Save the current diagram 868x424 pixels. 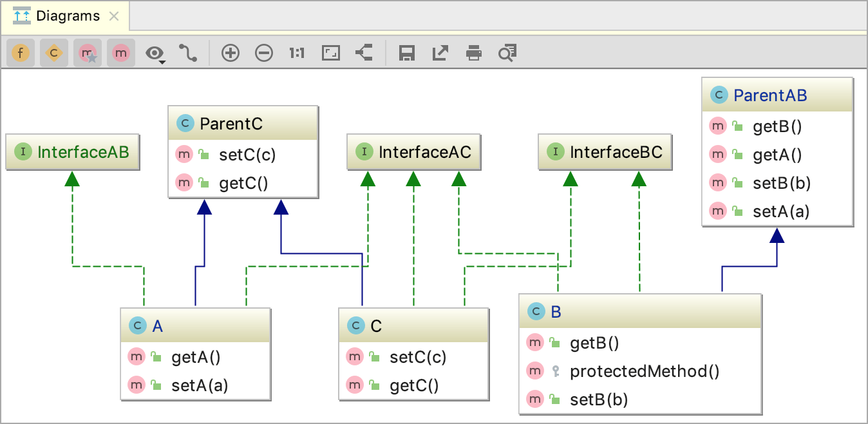click(406, 53)
